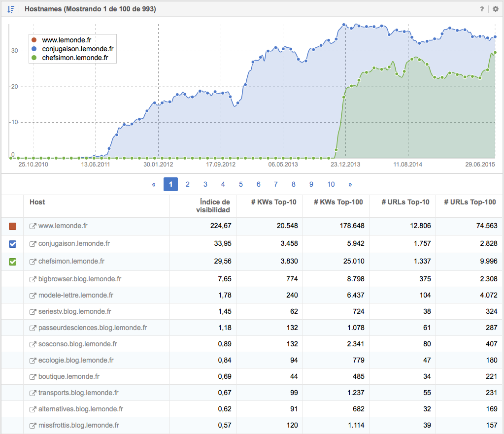The image size is (504, 434).
Task: Open external link icon for missfrottis.blog.lemonde.fr
Action: pyautogui.click(x=33, y=426)
